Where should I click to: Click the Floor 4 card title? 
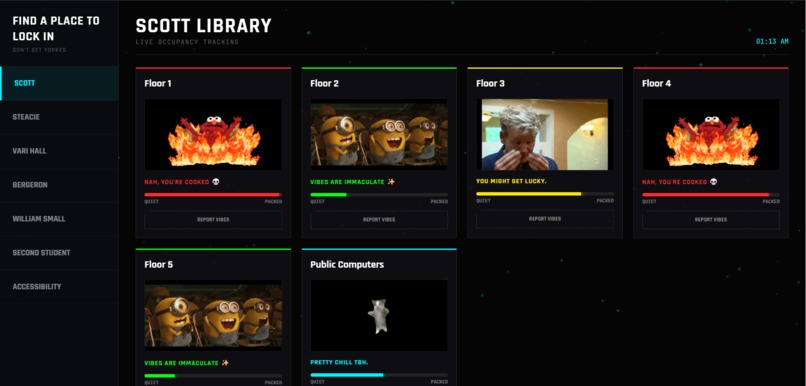pyautogui.click(x=656, y=83)
